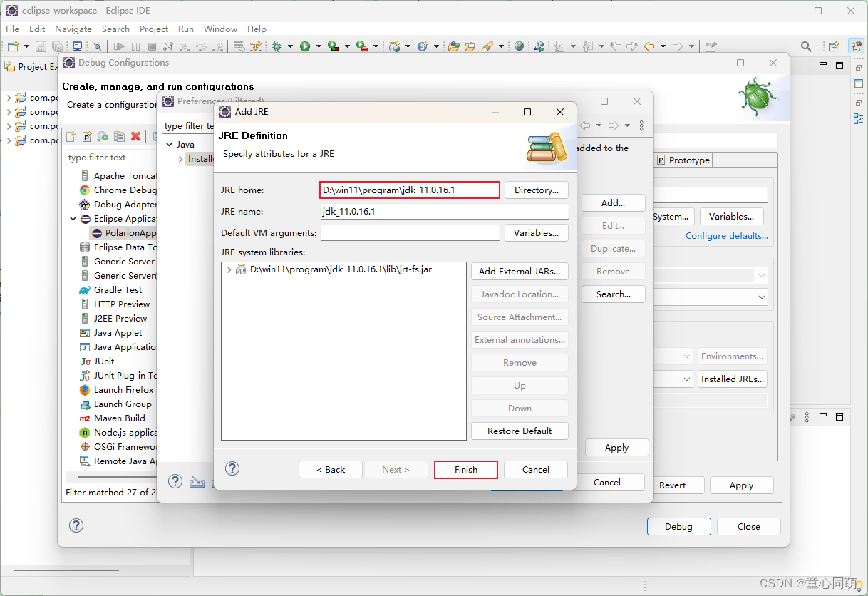Open dropdown arrow next to Back navigation icon
This screenshot has height=596, width=868.
[663, 46]
